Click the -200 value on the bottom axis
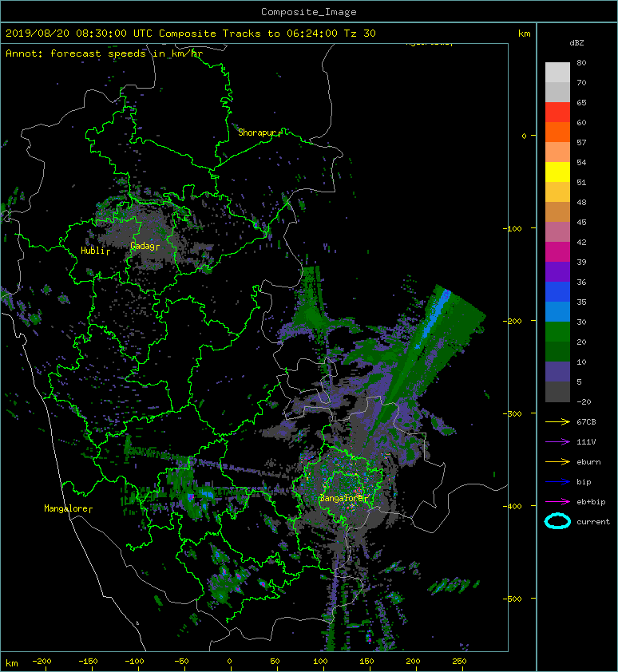The image size is (618, 672). tap(42, 662)
